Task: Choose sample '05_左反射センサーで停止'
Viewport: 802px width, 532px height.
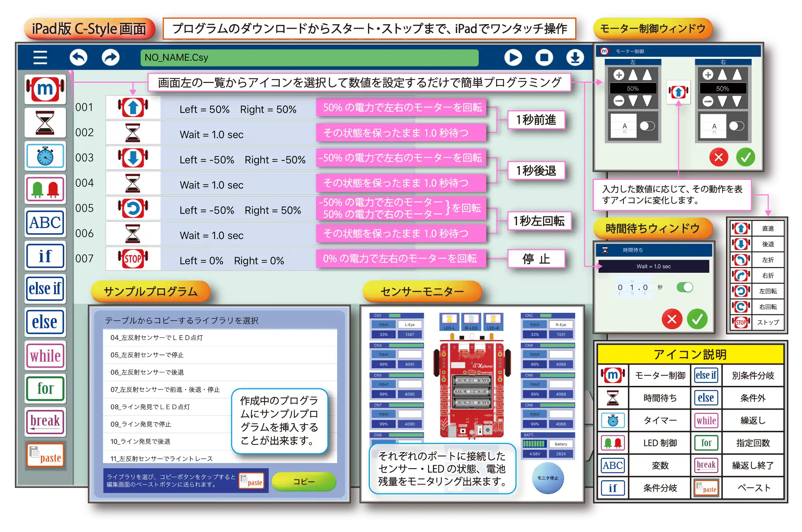Action: coord(220,355)
